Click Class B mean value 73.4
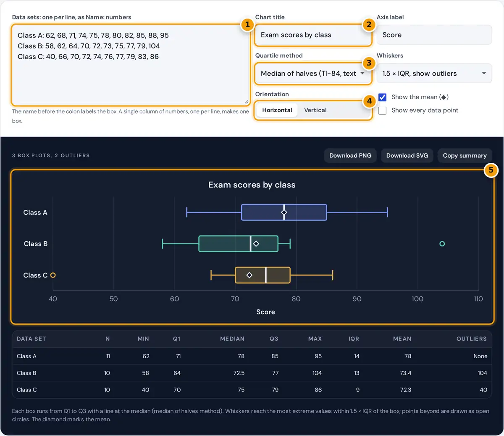Screen dimensions: 504x436 (x=406, y=373)
